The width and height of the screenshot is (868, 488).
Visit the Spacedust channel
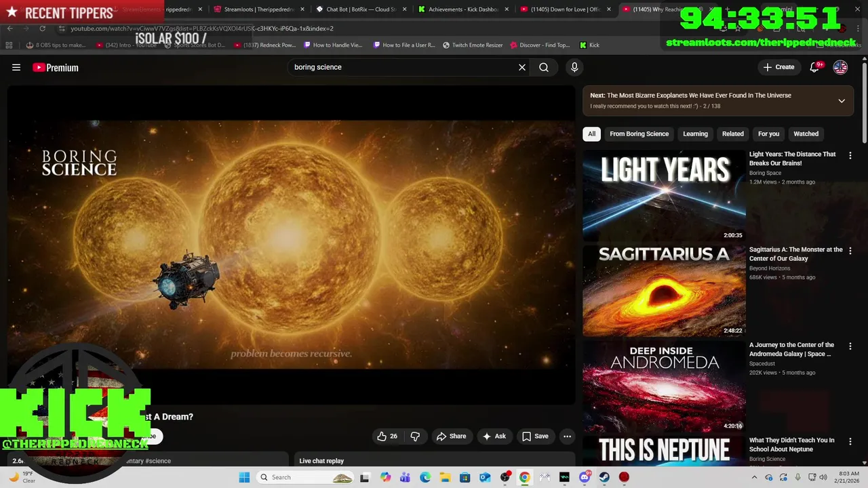tap(762, 364)
